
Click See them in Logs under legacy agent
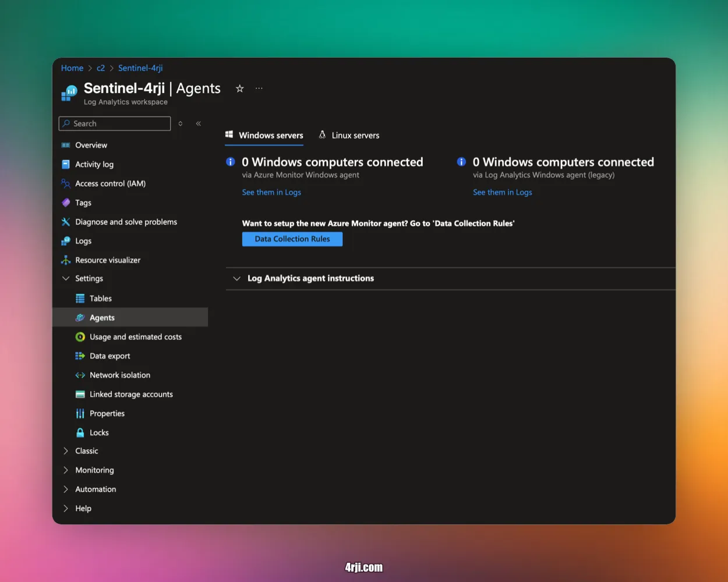coord(502,192)
